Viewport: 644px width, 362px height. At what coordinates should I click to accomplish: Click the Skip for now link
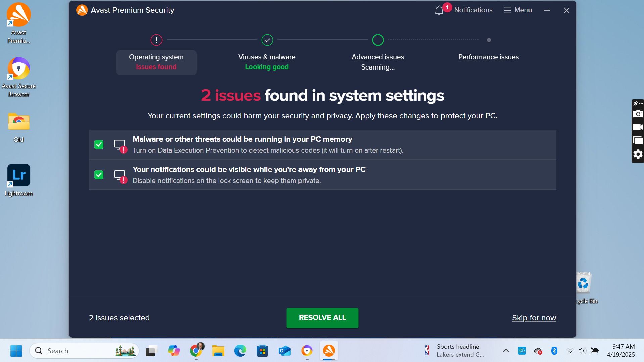click(x=534, y=318)
